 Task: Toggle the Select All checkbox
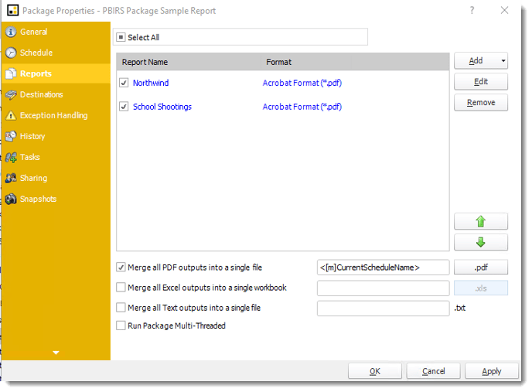(121, 37)
